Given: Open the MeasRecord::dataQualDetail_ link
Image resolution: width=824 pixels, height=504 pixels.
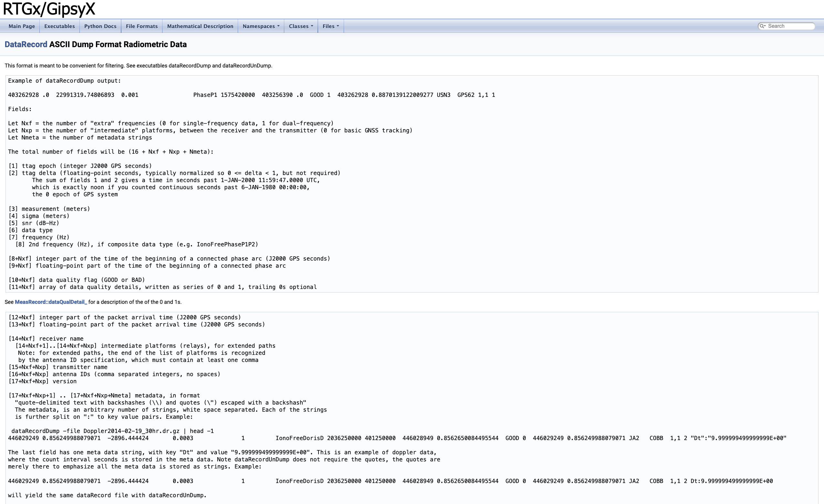Looking at the screenshot, I should pyautogui.click(x=51, y=302).
